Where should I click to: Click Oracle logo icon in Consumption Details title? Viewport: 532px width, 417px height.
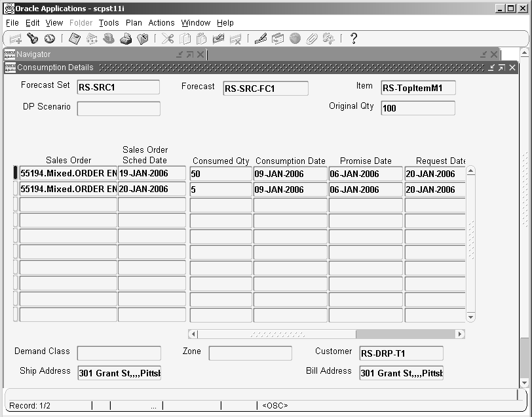click(10, 68)
